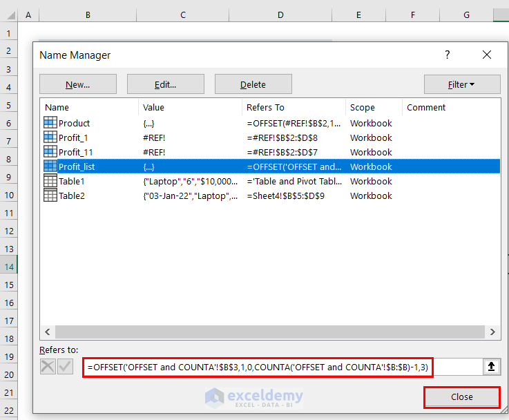Image resolution: width=509 pixels, height=420 pixels.
Task: Click the =#REF!$B$2:$D$8 reference
Action: [282, 137]
